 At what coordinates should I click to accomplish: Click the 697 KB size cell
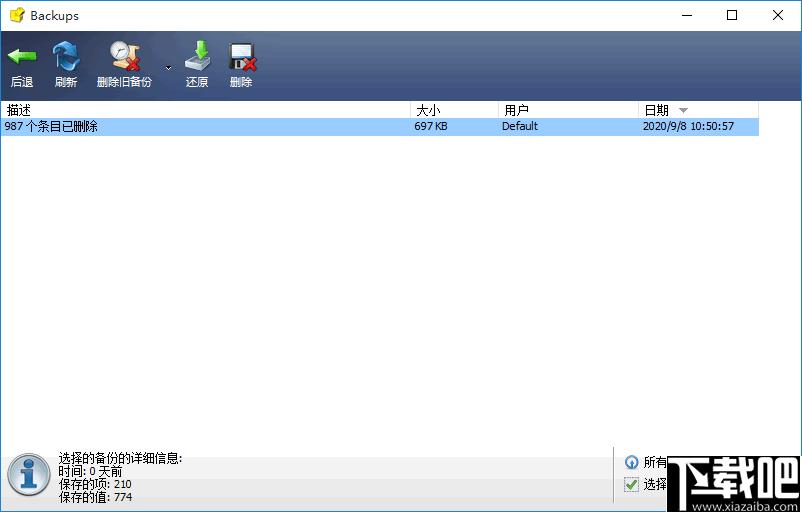tap(431, 126)
